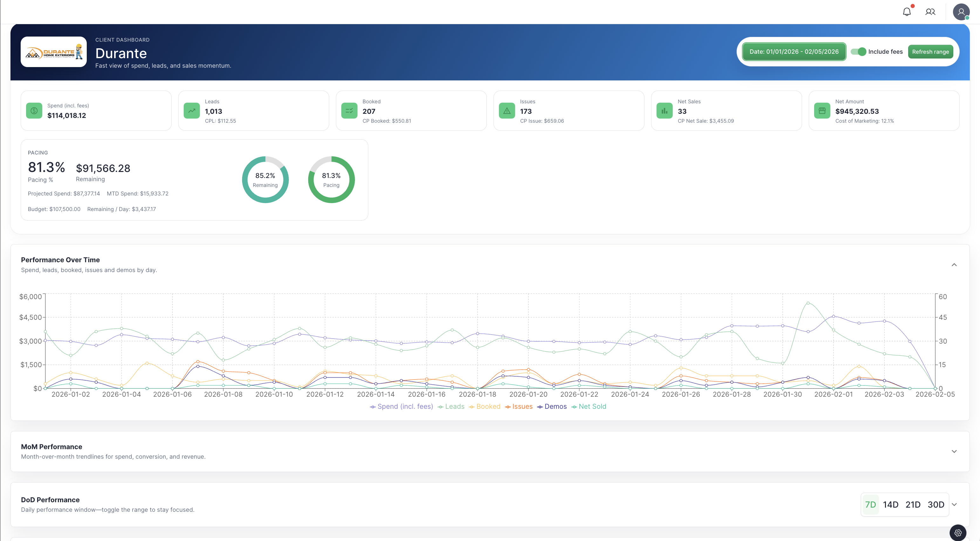Expand the MoM Performance section
The height and width of the screenshot is (541, 980).
(954, 451)
